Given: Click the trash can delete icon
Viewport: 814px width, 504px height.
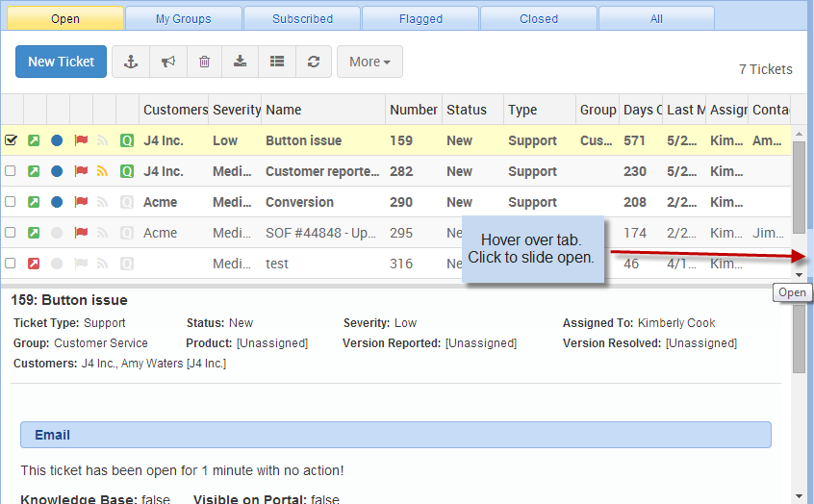Looking at the screenshot, I should click(205, 62).
